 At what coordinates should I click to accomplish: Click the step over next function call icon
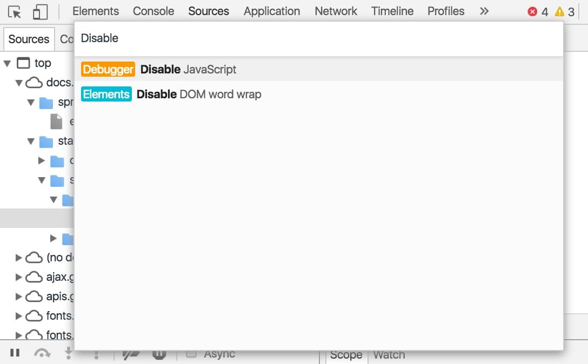[42, 354]
